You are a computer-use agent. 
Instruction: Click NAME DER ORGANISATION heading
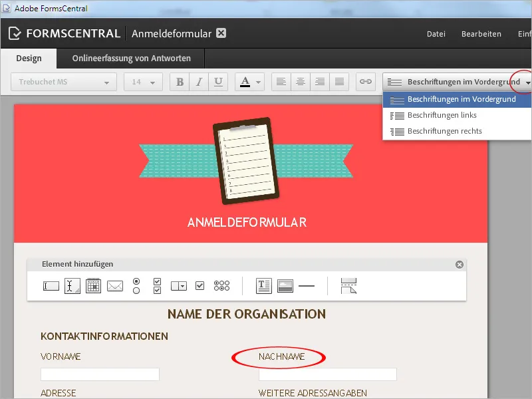(x=247, y=314)
